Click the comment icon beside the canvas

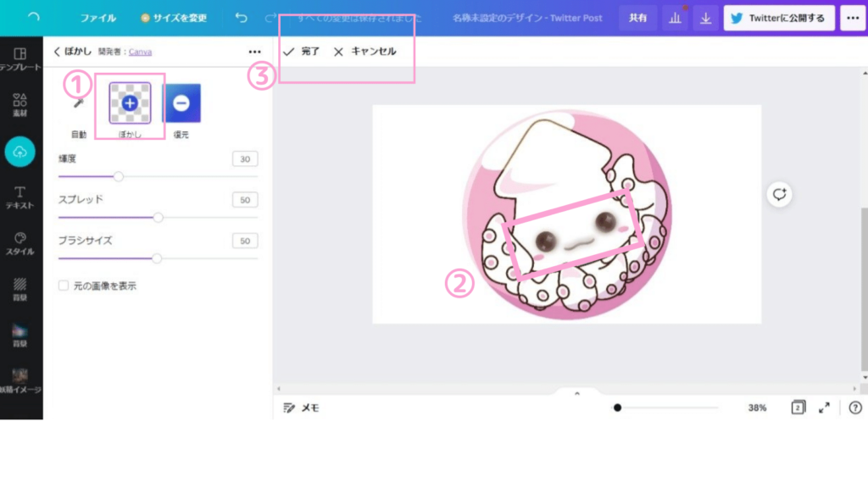click(x=780, y=194)
